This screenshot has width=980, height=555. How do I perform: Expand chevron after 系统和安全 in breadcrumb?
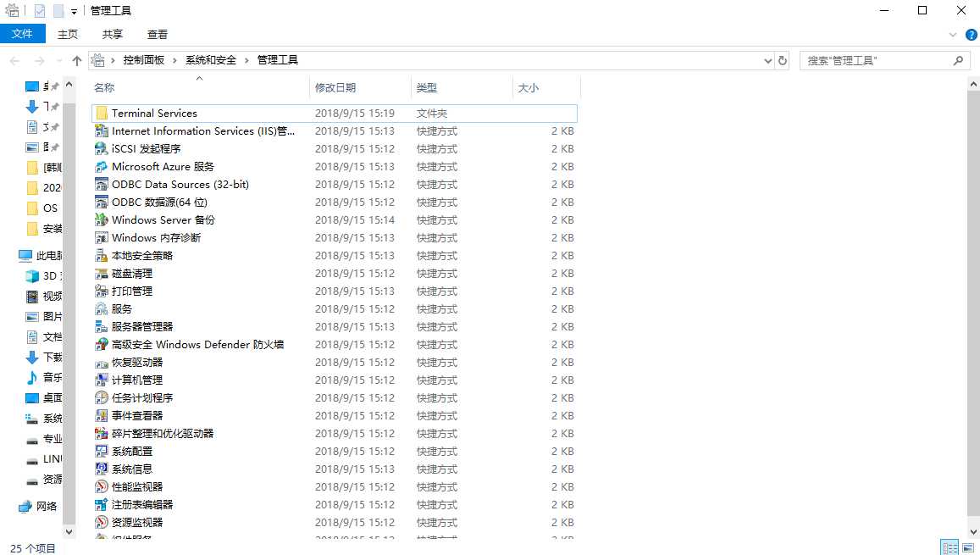click(246, 61)
